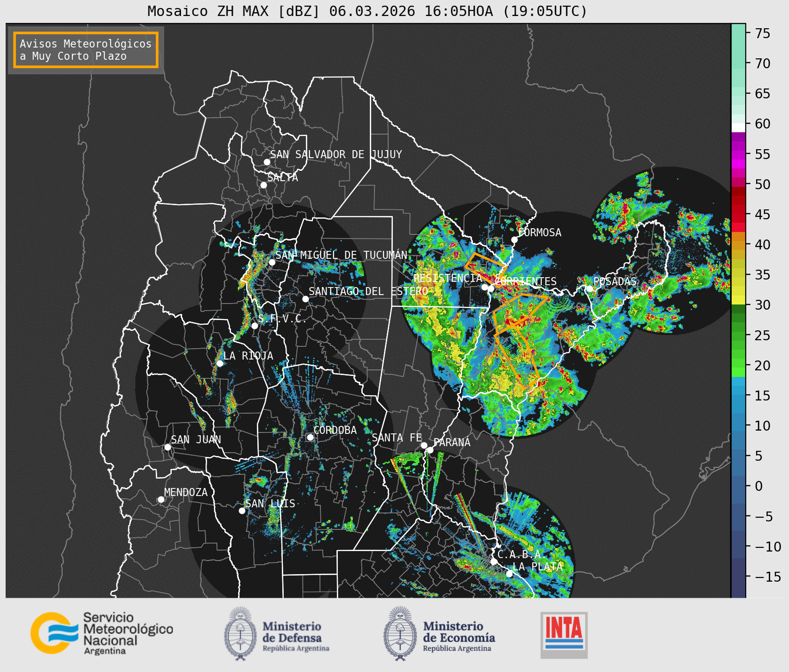Click the 'Avisos Meteorológicos a Muy Corto Plazo' legend box
Screen dimensions: 789x672
86,50
